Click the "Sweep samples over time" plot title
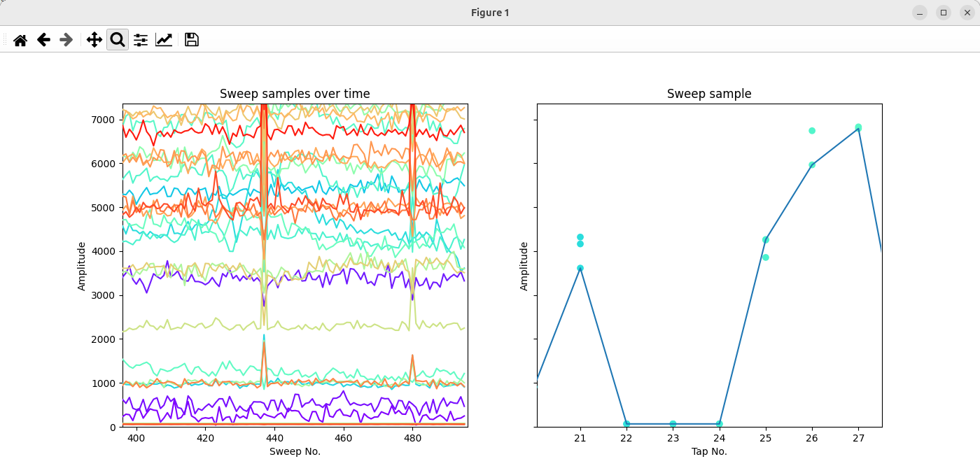 [x=295, y=94]
